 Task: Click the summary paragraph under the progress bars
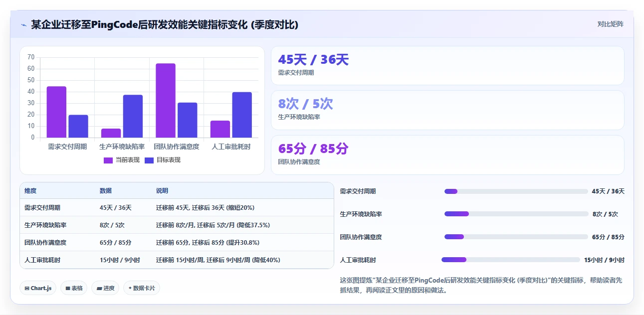point(481,285)
